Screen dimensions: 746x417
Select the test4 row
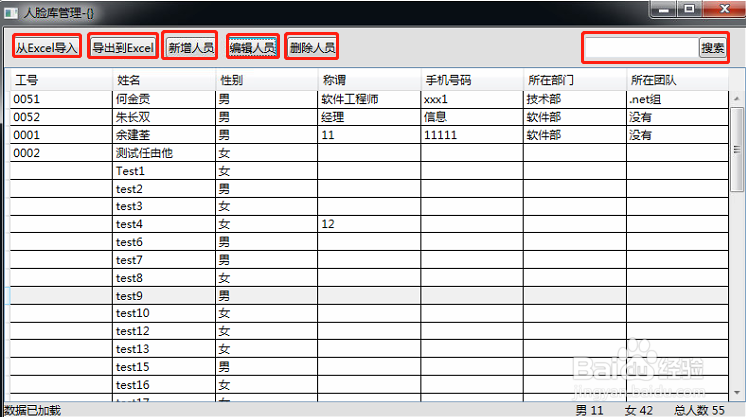click(x=369, y=224)
